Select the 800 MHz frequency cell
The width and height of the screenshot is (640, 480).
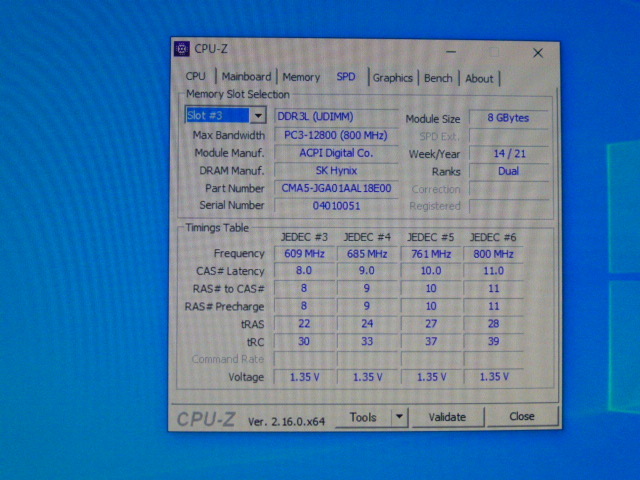point(493,254)
